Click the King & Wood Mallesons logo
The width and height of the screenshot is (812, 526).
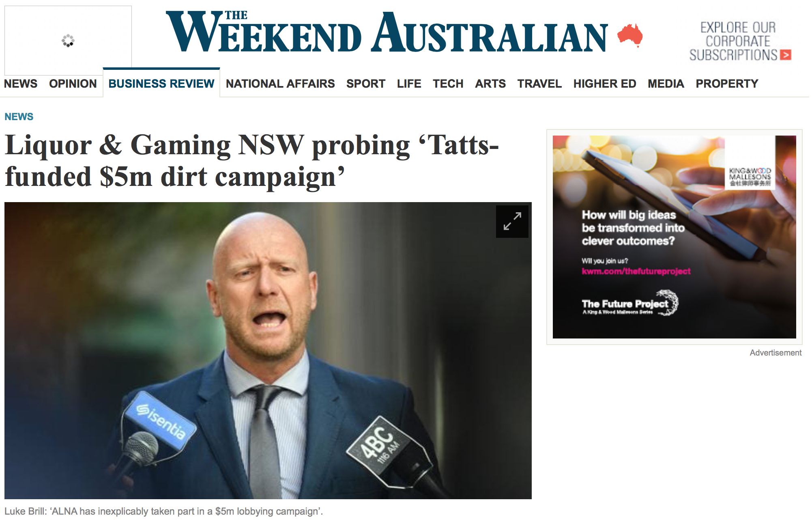750,177
